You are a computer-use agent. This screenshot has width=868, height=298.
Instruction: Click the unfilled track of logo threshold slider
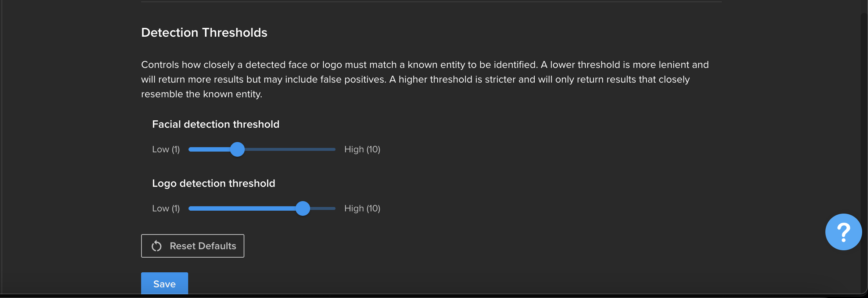323,208
